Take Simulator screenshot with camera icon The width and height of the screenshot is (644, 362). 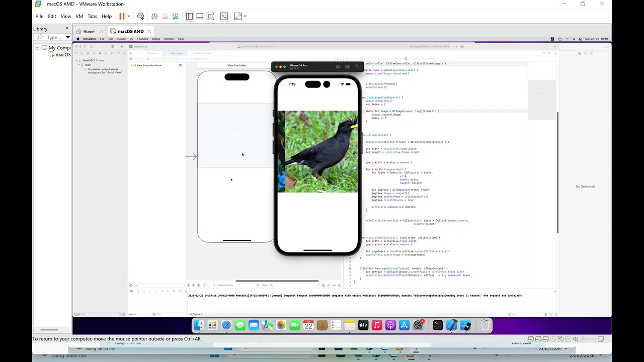click(x=347, y=66)
